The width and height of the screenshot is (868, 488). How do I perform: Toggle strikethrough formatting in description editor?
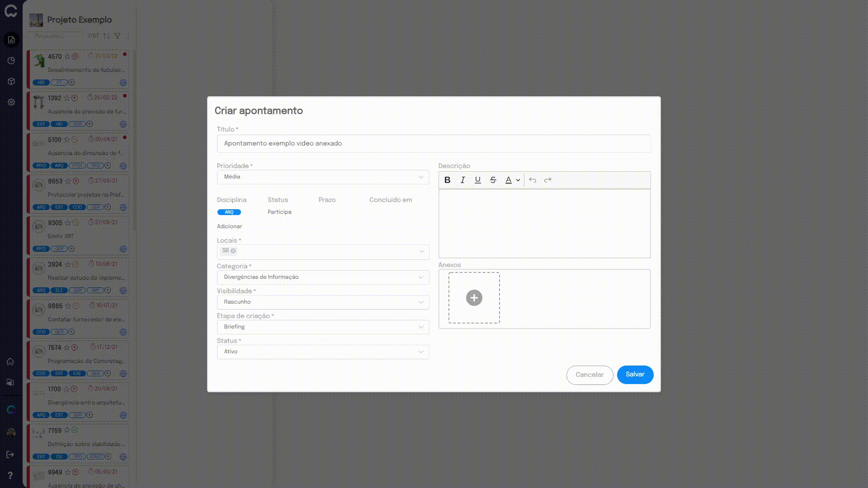[x=493, y=180]
